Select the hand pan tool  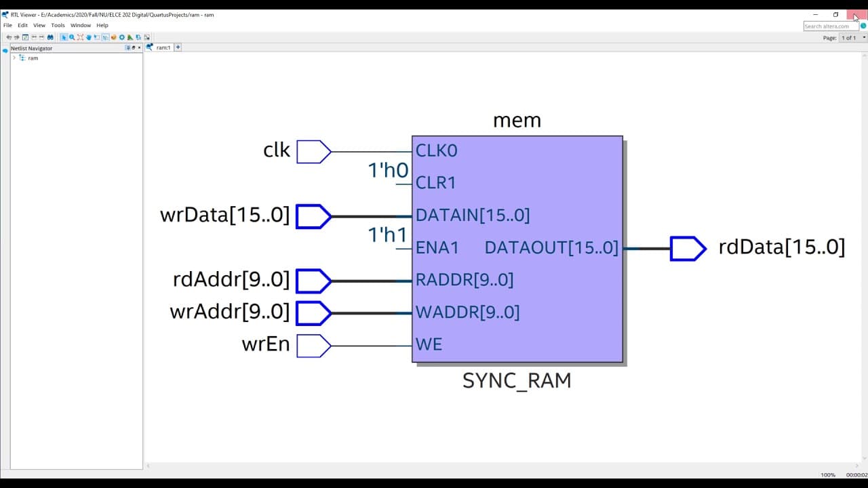pos(88,37)
